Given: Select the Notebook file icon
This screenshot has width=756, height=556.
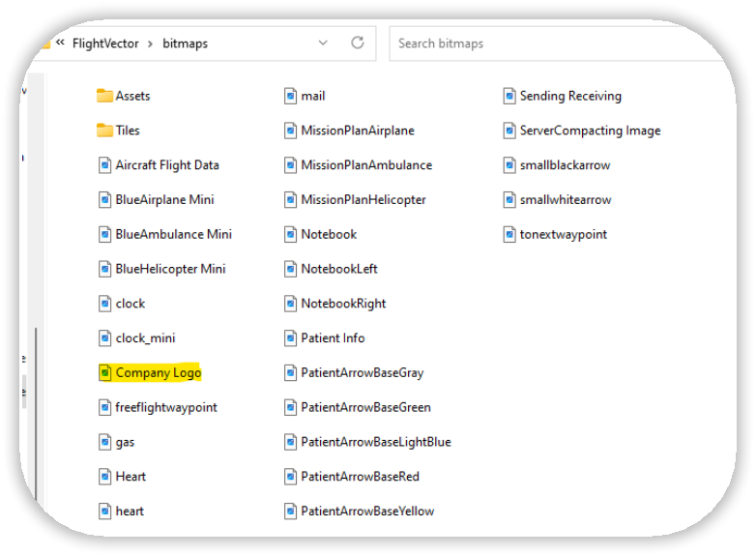Looking at the screenshot, I should (x=291, y=234).
